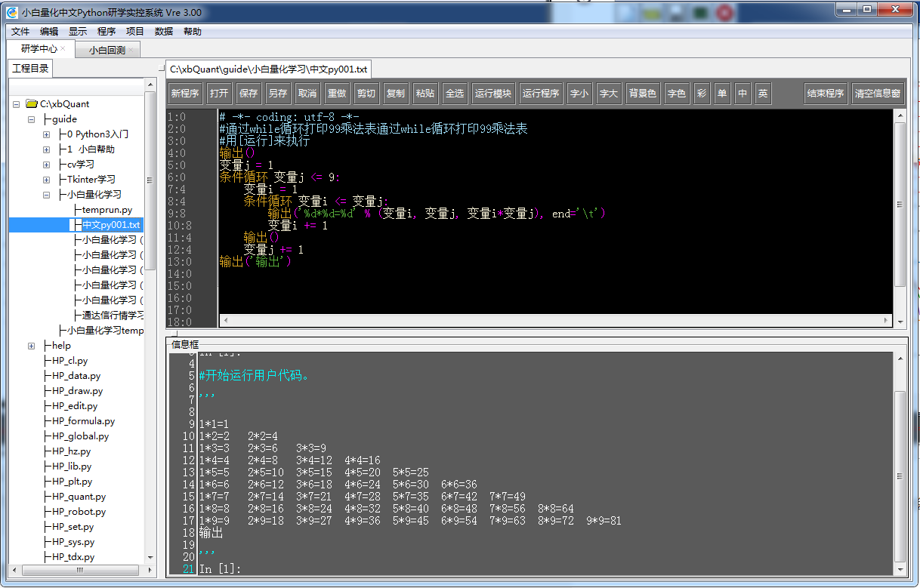Click the 另存 save-as button

pos(277,94)
